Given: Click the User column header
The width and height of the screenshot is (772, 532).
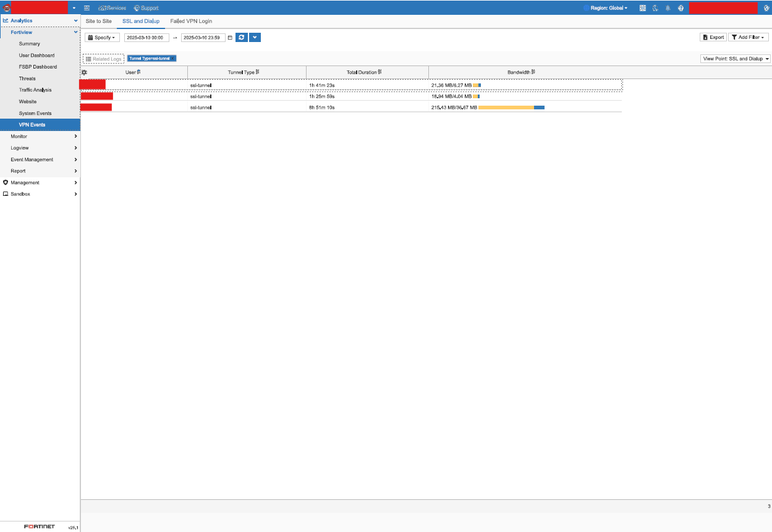Looking at the screenshot, I should 134,72.
